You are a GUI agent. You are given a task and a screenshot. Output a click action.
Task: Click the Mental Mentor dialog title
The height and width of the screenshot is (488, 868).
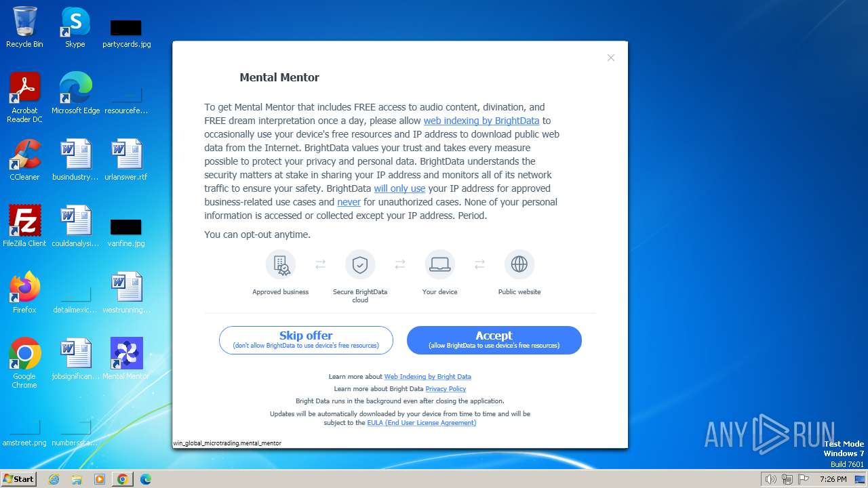tap(279, 77)
